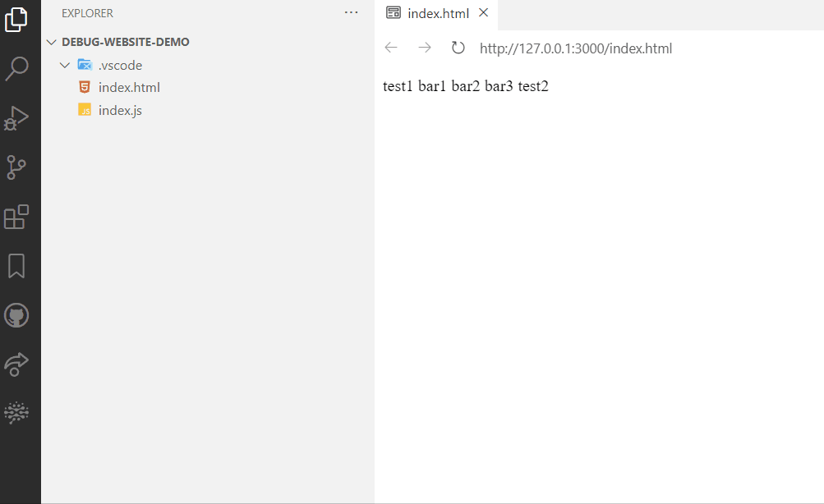
Task: Open the Explorer More Actions menu
Action: click(352, 12)
